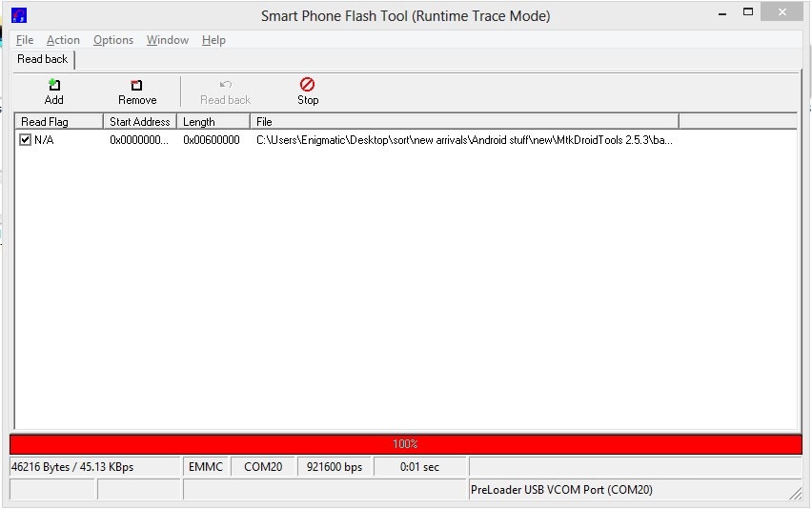Open the Options menu
Viewport: 812px width, 509px height.
(113, 40)
